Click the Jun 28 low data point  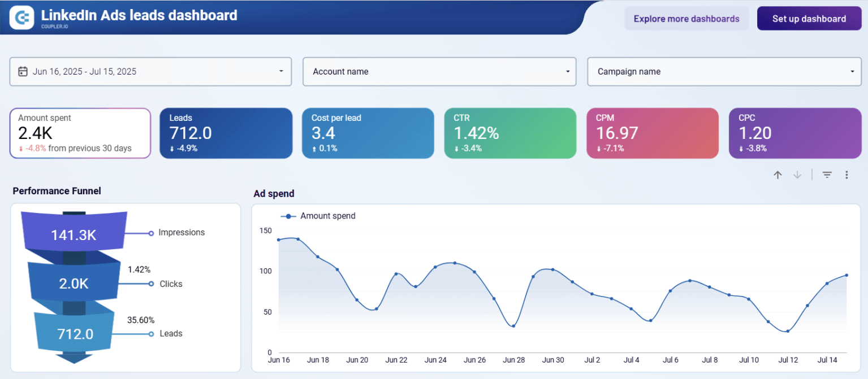(513, 326)
